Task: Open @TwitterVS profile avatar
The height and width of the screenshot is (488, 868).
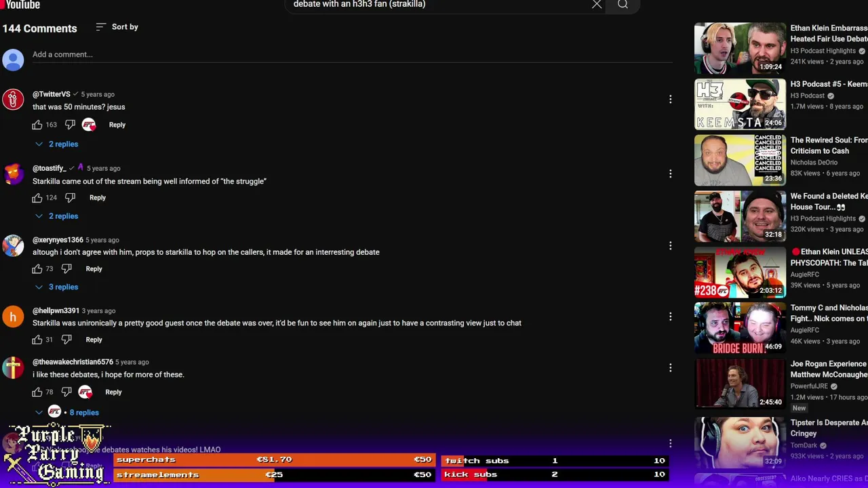Action: coord(13,100)
